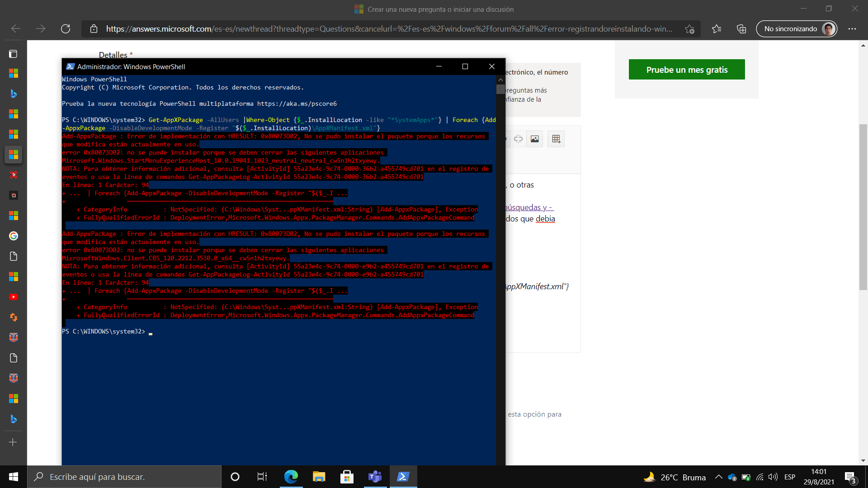This screenshot has width=868, height=488.
Task: Open the Edge settings and more menu
Action: click(x=852, y=29)
